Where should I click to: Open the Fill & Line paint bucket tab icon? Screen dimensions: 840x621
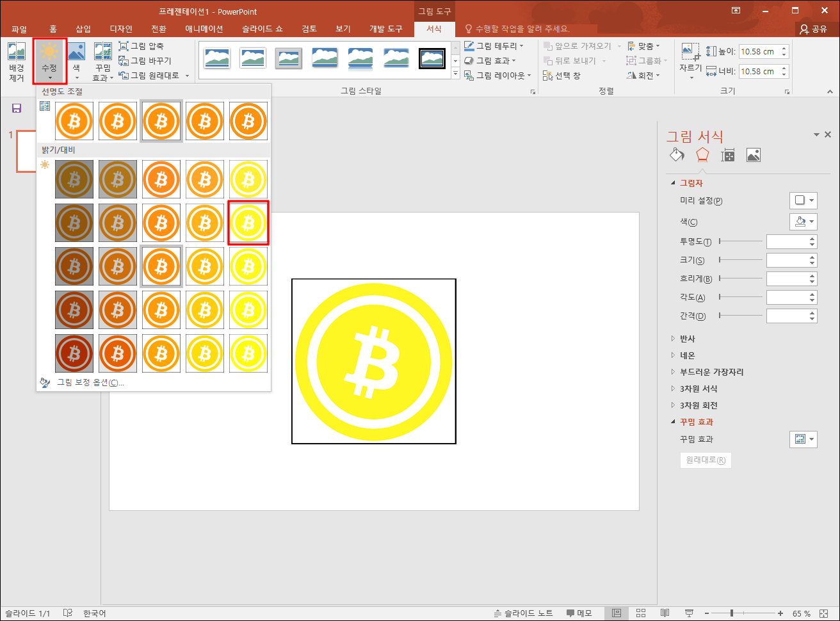pyautogui.click(x=677, y=154)
